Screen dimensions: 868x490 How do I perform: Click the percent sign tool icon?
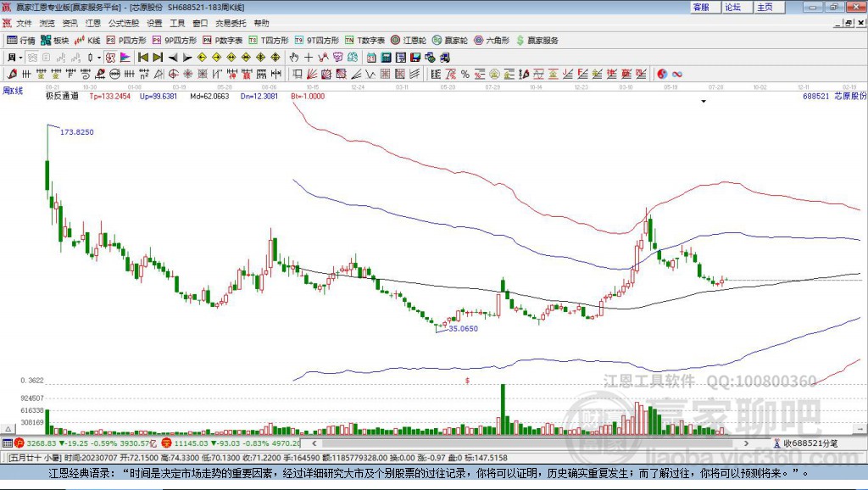(465, 75)
